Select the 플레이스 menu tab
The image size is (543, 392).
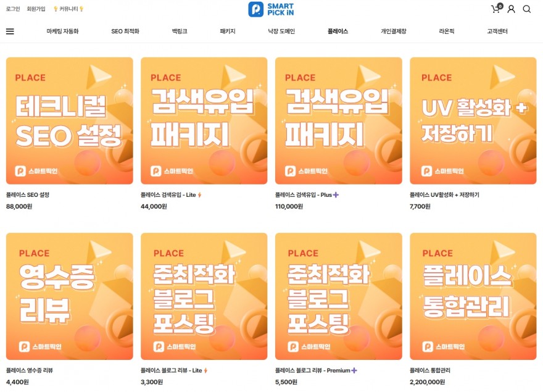pos(338,31)
